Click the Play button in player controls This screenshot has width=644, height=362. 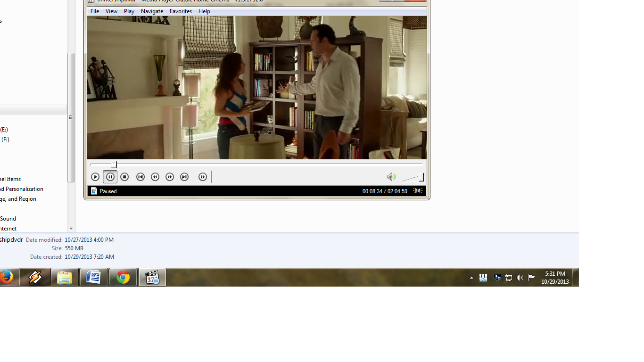click(x=95, y=177)
